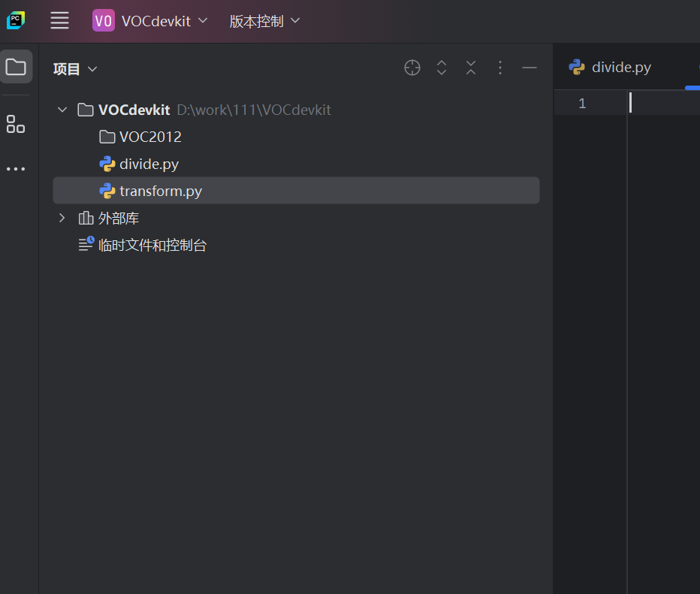
Task: Open the 项目 view dropdown
Action: [x=75, y=68]
